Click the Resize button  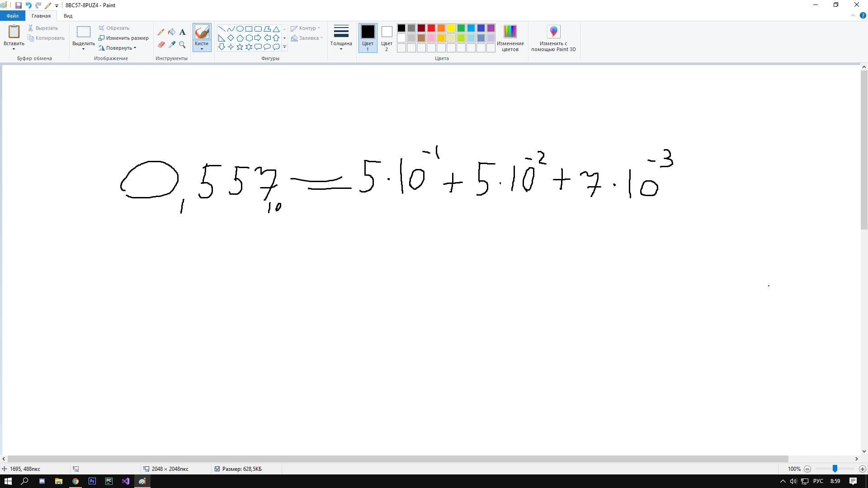[x=124, y=38]
